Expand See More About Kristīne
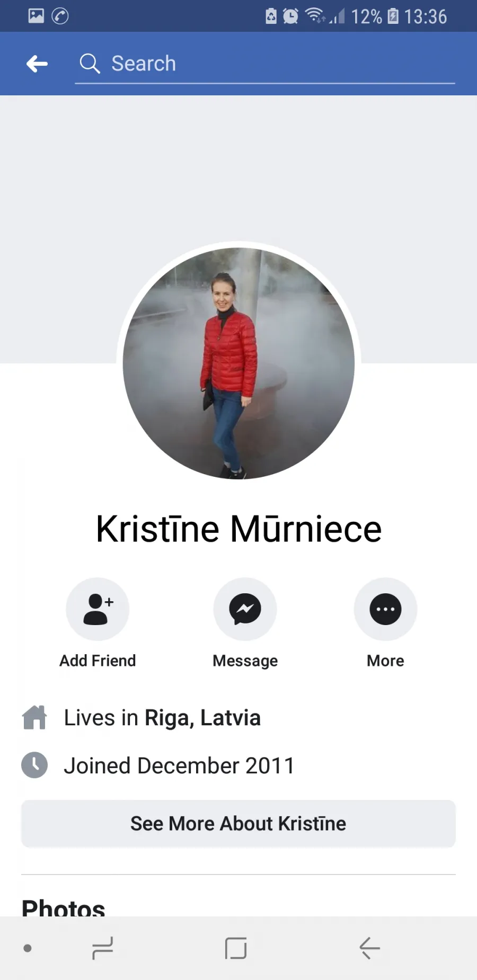 (238, 824)
